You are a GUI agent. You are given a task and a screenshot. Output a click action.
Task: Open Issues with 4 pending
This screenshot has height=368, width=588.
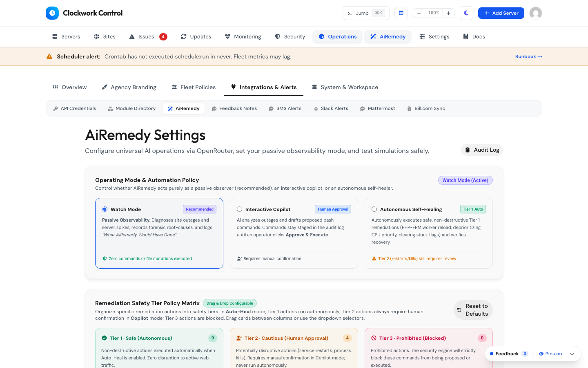[x=148, y=37]
